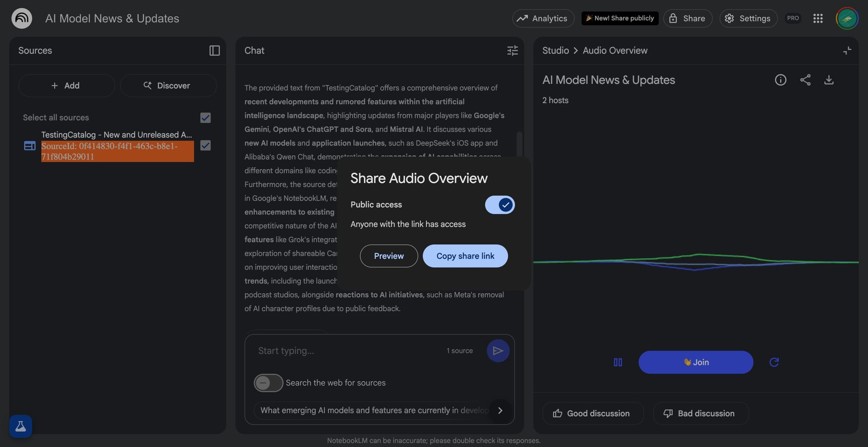Open notebook Settings

pyautogui.click(x=748, y=18)
